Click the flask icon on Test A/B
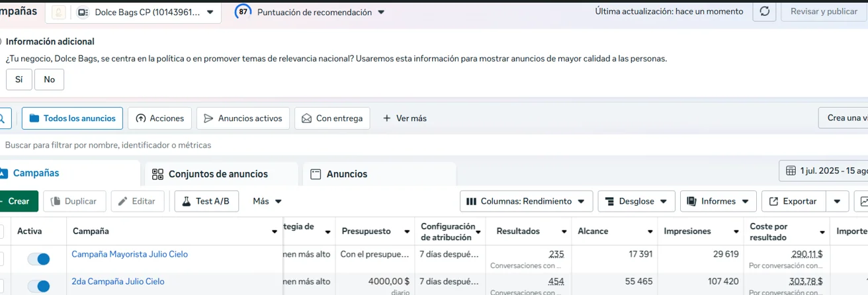The height and width of the screenshot is (295, 868). point(187,201)
